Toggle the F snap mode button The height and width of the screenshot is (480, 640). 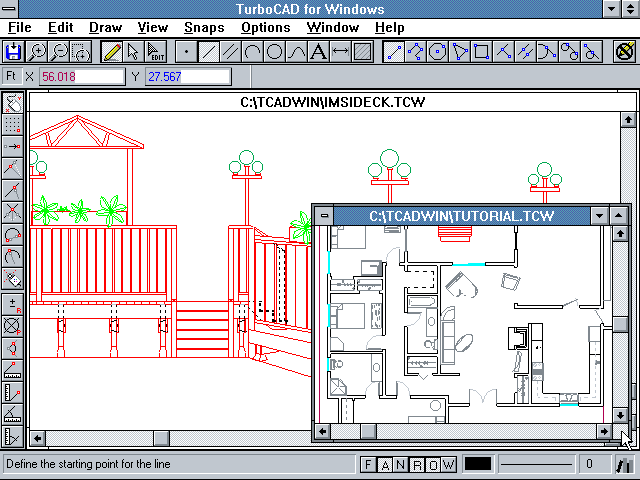(x=368, y=464)
